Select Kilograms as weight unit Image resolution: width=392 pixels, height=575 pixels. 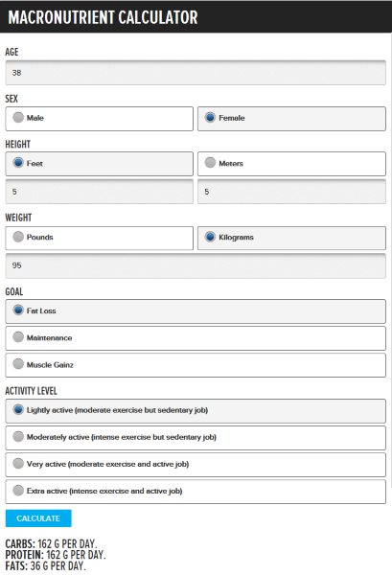(x=210, y=237)
